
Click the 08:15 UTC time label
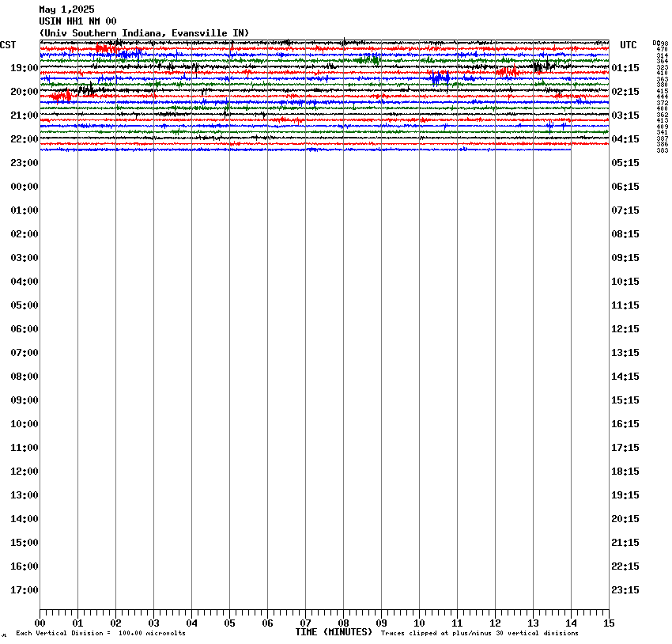(625, 234)
